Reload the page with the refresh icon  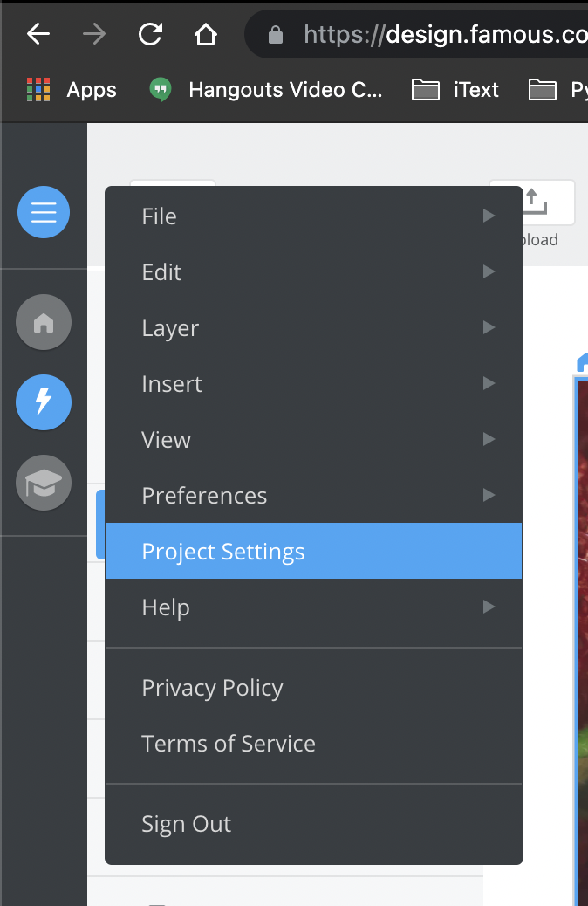tap(150, 35)
